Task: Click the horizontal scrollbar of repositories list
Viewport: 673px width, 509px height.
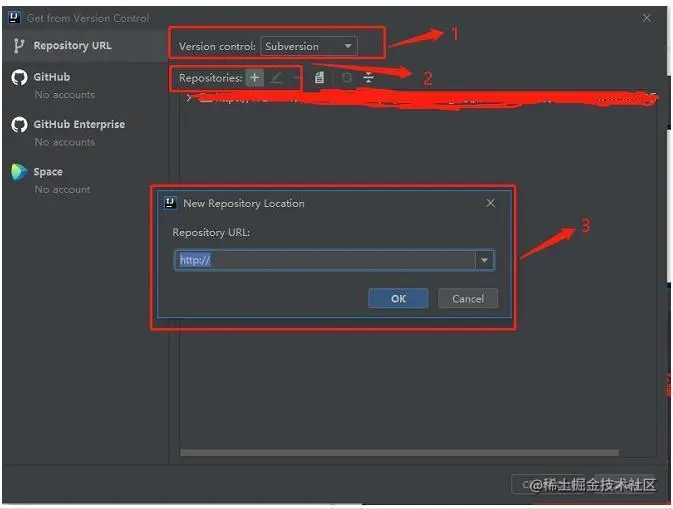Action: point(400,453)
